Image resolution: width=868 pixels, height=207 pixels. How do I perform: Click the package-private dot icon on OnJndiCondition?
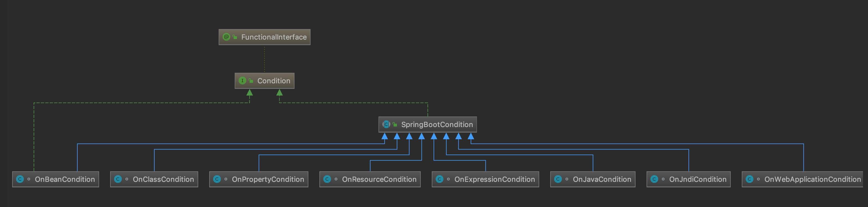point(663,179)
